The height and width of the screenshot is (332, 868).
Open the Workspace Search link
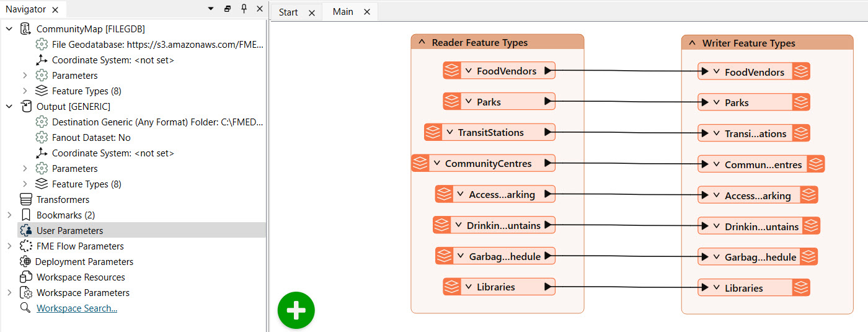click(77, 308)
